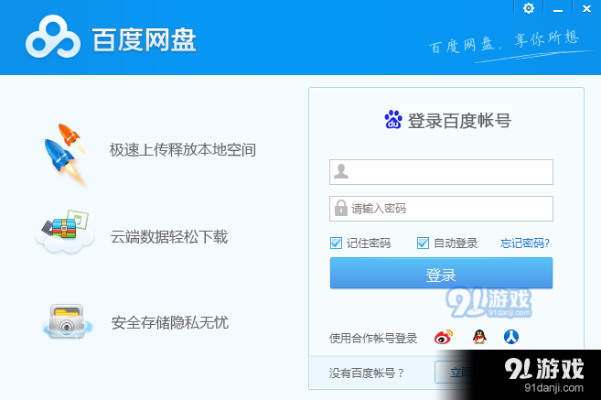Toggle the 记住密码 checkbox
Screen dimensions: 601x400
[336, 243]
